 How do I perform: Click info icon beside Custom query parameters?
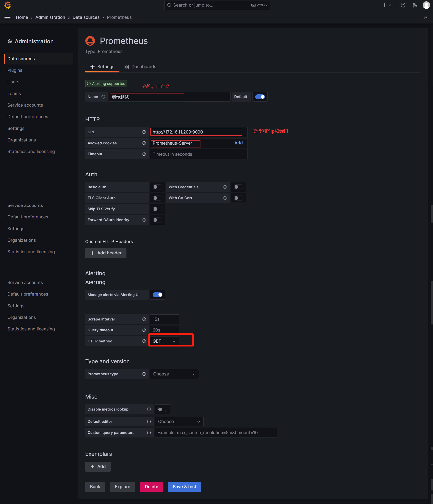click(x=149, y=432)
